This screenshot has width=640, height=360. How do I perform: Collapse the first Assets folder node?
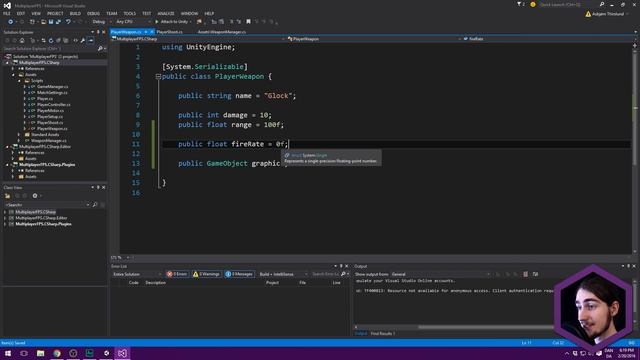click(x=13, y=75)
